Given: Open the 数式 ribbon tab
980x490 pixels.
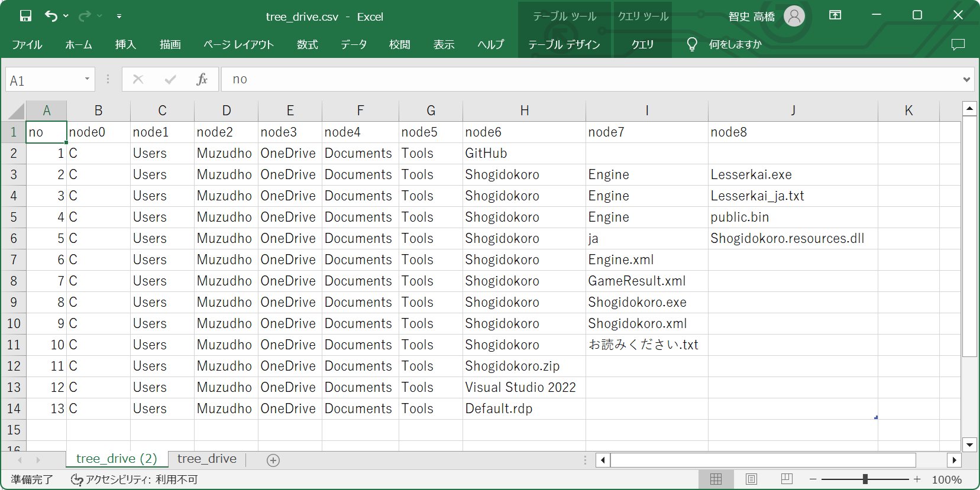Looking at the screenshot, I should [x=307, y=44].
